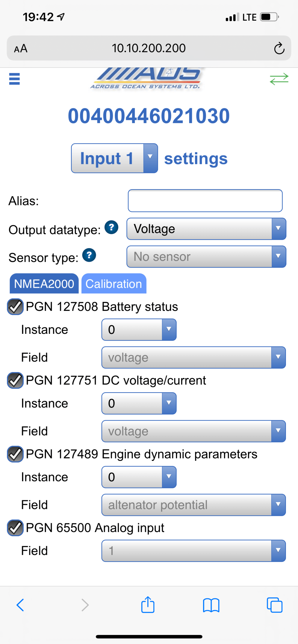
Task: Disable PGN 127489 Engine dynamic parameters
Action: (x=15, y=454)
